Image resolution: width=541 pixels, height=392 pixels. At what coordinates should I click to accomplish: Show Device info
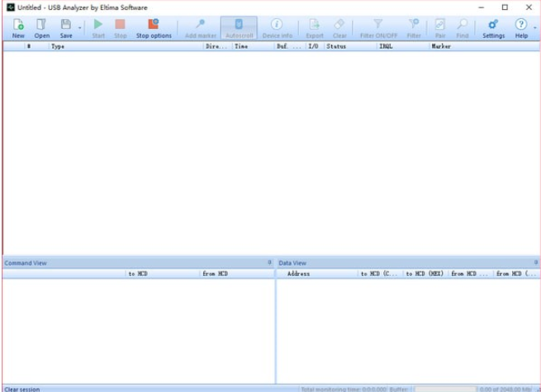277,28
